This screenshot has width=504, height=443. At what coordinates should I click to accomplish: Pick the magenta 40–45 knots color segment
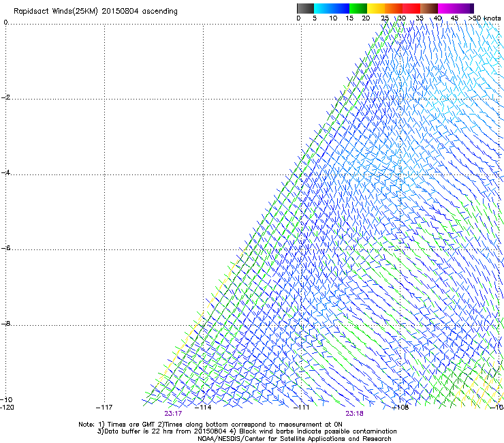pyautogui.click(x=447, y=8)
